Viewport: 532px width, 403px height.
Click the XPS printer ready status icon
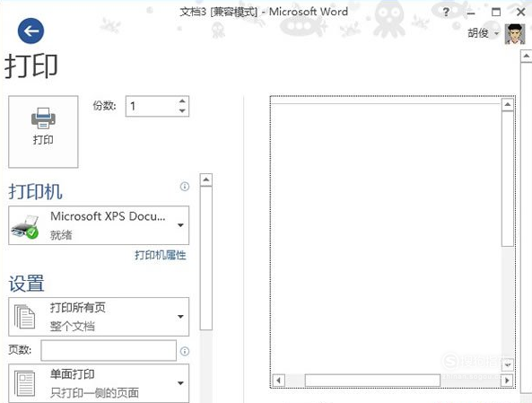coord(25,226)
